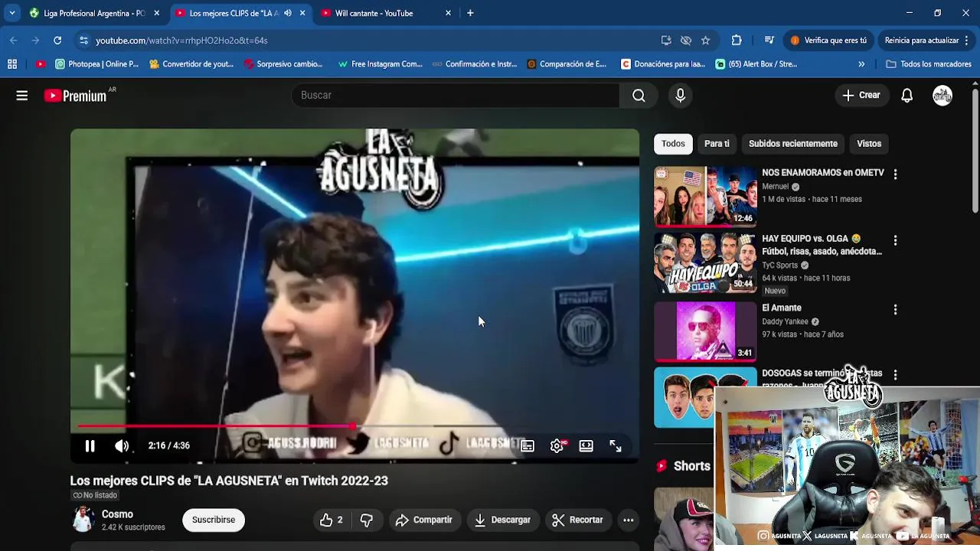The width and height of the screenshot is (980, 551).
Task: Select the Para ti filter chip
Action: click(x=717, y=144)
